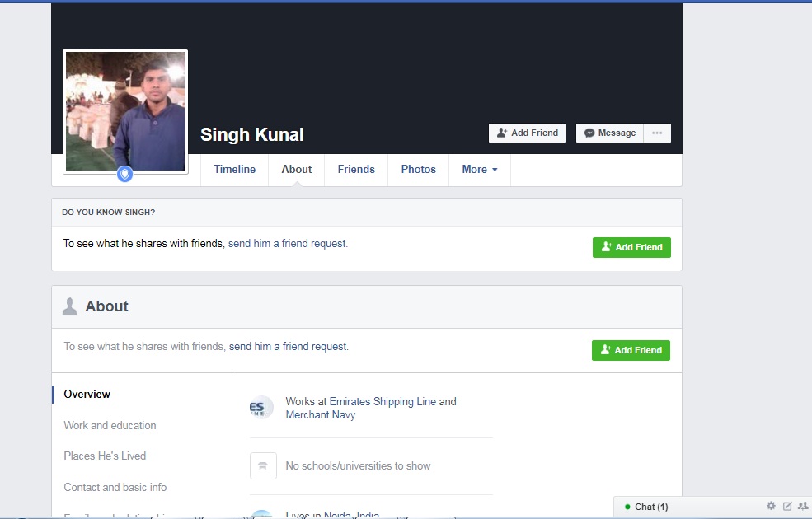
Task: Open the Merchant Navy link
Action: point(320,415)
